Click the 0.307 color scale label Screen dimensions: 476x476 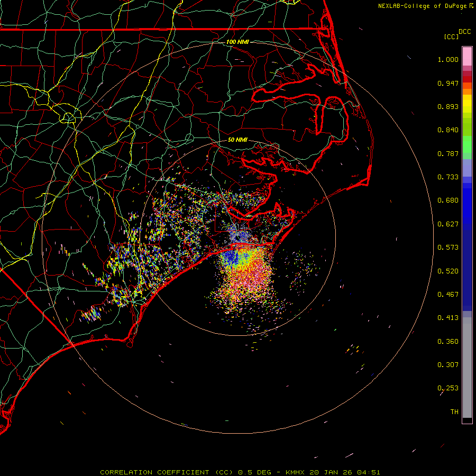pos(448,365)
